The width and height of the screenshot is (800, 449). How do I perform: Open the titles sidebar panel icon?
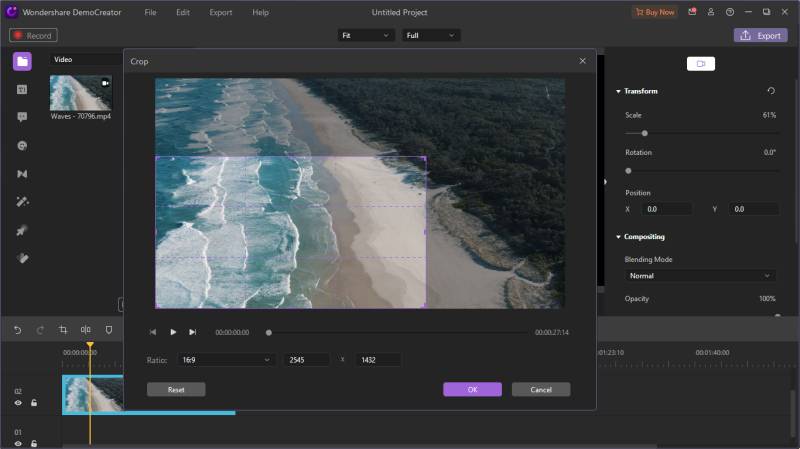coord(22,90)
